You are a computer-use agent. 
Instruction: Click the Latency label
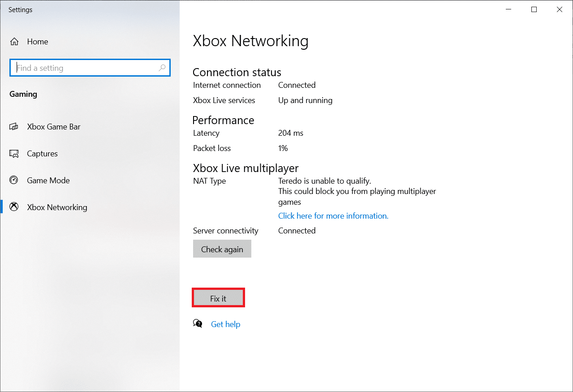coord(207,133)
